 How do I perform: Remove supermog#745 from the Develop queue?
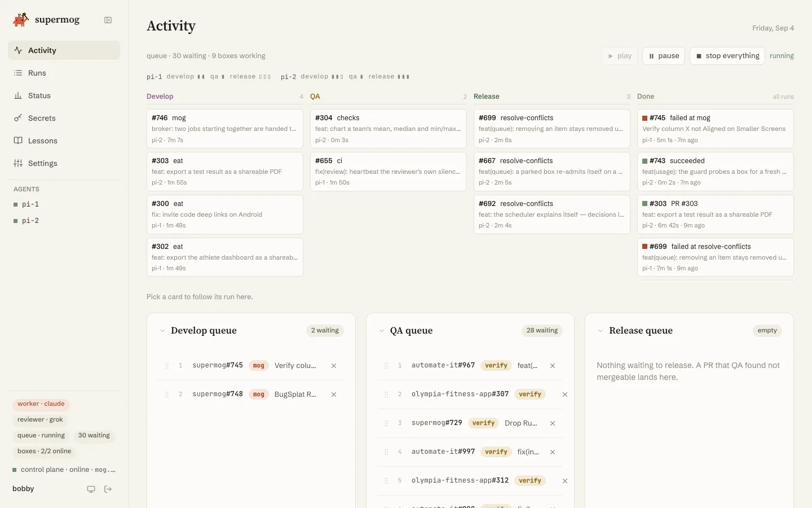pyautogui.click(x=334, y=366)
